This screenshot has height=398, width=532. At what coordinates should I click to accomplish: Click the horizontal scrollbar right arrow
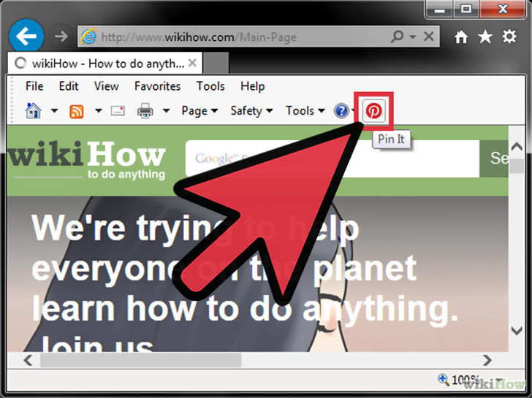pos(487,360)
